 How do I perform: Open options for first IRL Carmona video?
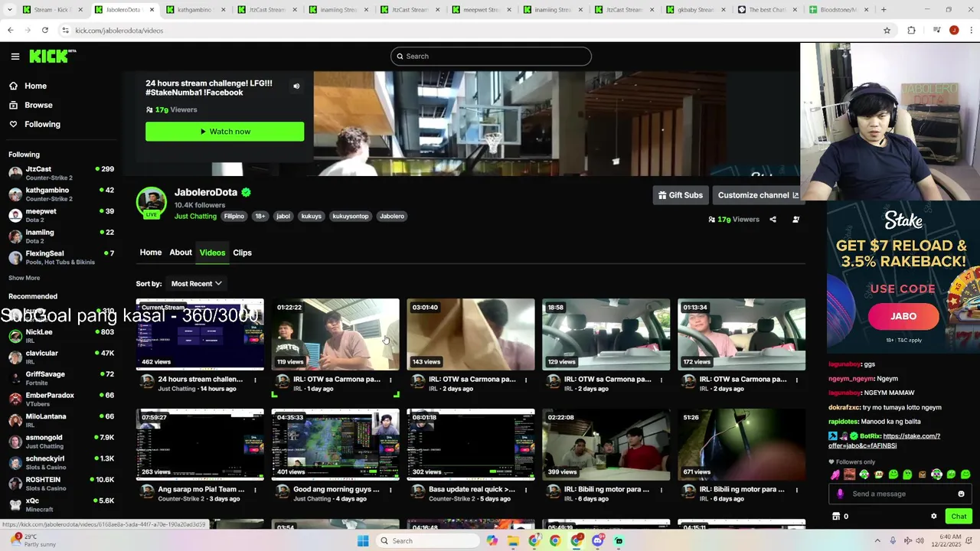[x=390, y=380]
